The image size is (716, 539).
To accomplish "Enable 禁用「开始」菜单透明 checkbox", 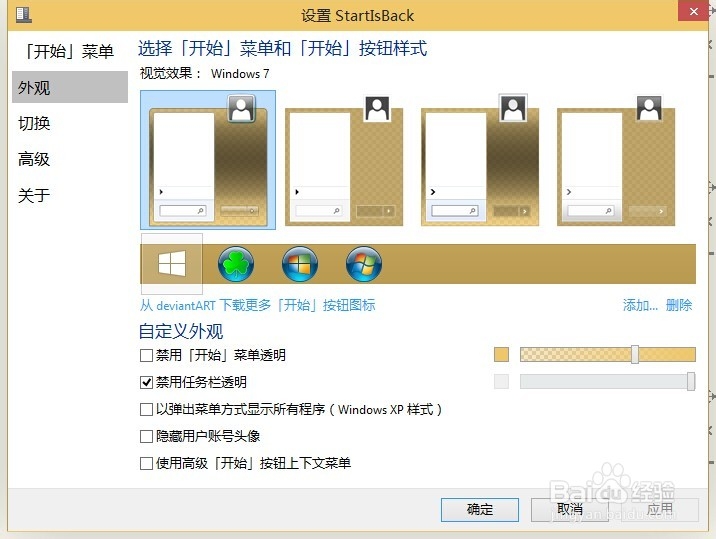I will click(x=146, y=355).
